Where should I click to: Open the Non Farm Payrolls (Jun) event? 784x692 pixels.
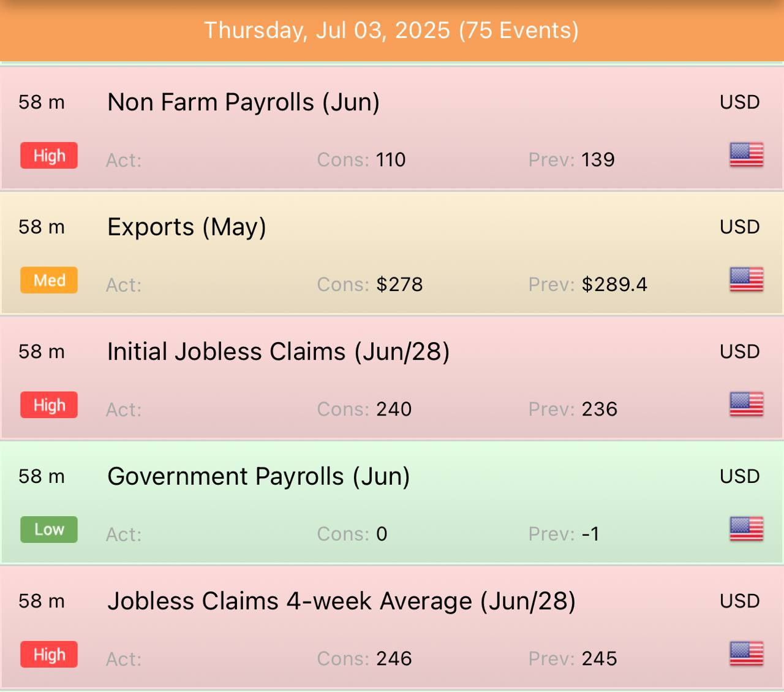coord(392,128)
